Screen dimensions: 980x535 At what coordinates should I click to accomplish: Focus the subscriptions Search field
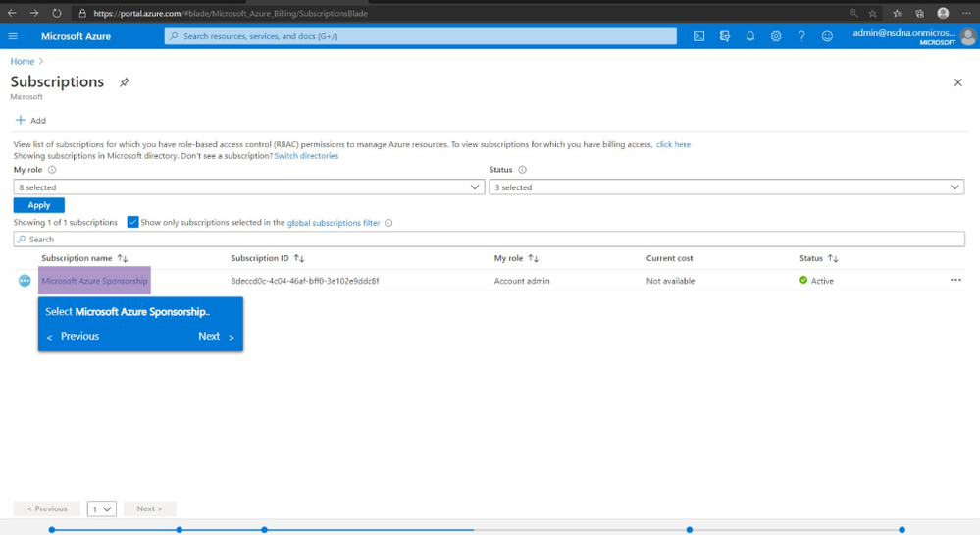pyautogui.click(x=489, y=239)
